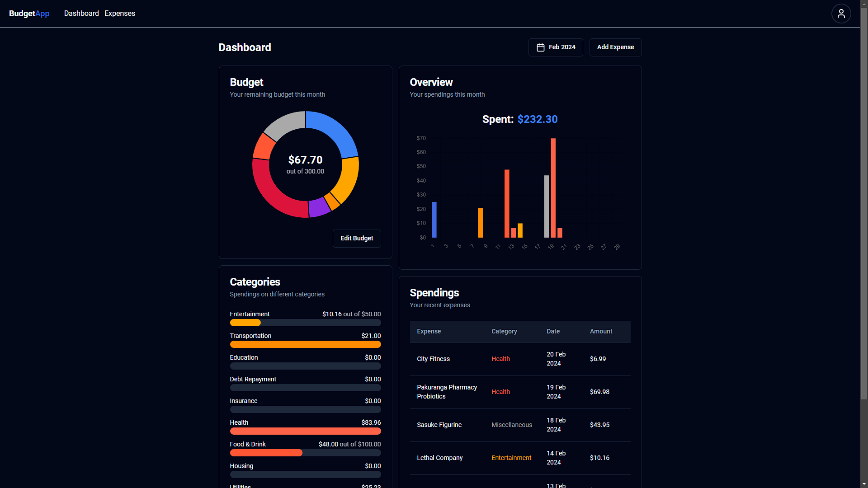Viewport: 868px width, 488px height.
Task: Click the $69.98 amount
Action: [599, 392]
